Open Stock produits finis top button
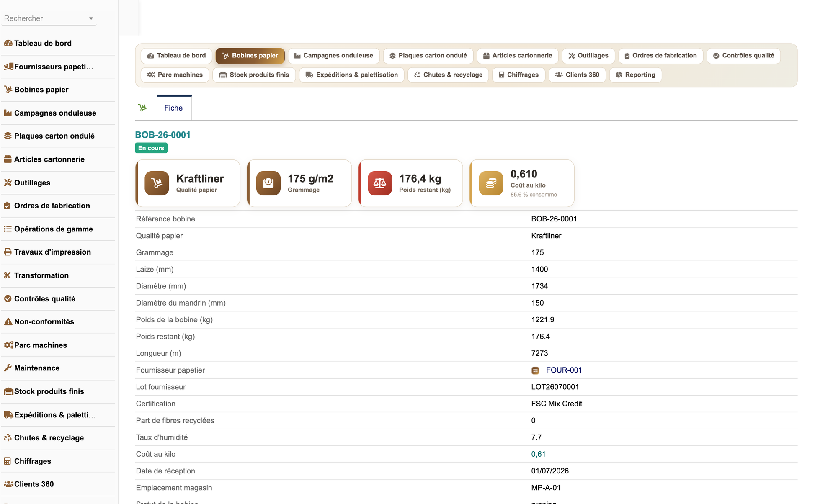This screenshot has width=815, height=504. [254, 75]
